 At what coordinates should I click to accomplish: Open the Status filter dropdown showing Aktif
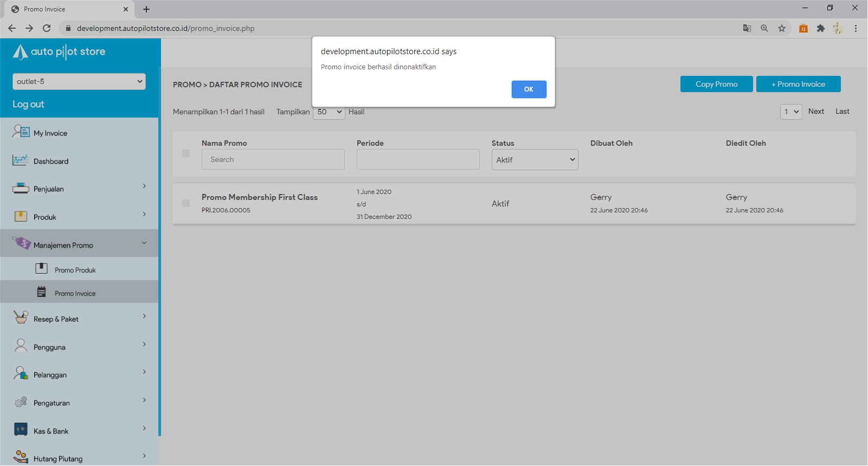535,160
